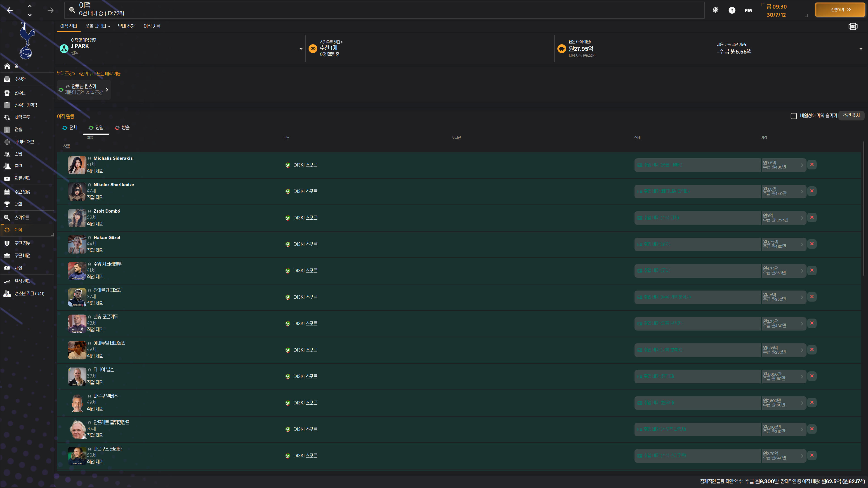Screen dimensions: 868x488
Task: Click the back navigation arrow
Action: pyautogui.click(x=10, y=10)
